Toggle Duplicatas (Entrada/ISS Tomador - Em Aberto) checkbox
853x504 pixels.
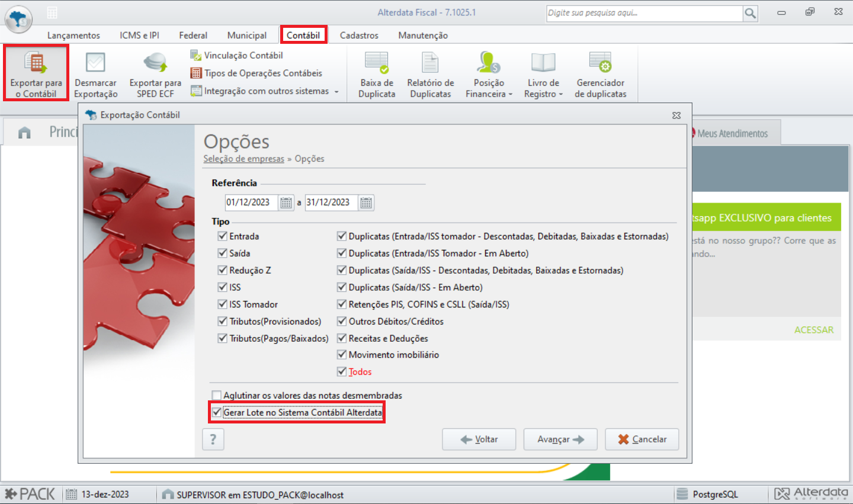[342, 253]
